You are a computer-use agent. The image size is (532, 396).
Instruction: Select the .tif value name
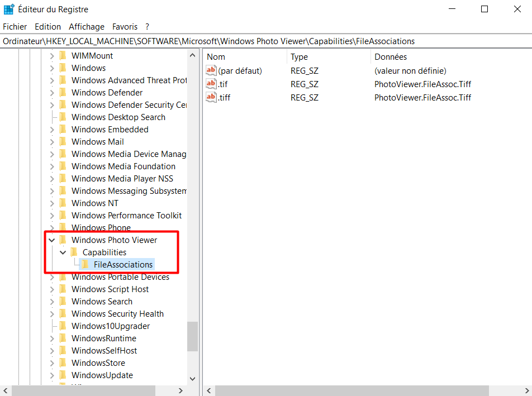(x=223, y=84)
